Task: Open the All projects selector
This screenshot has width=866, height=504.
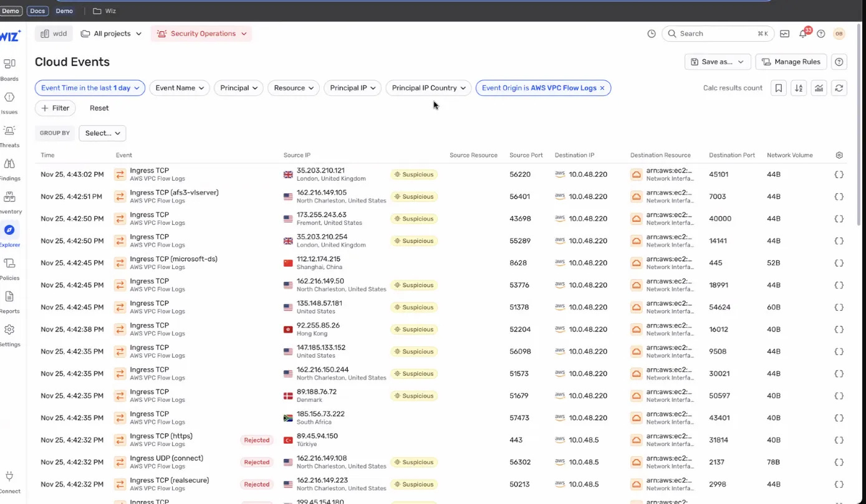Action: 111,34
